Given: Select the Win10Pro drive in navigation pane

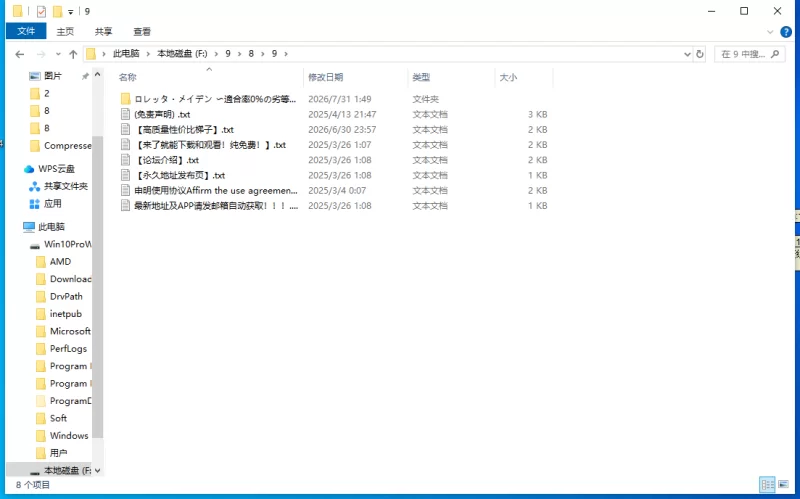Looking at the screenshot, I should [67, 244].
